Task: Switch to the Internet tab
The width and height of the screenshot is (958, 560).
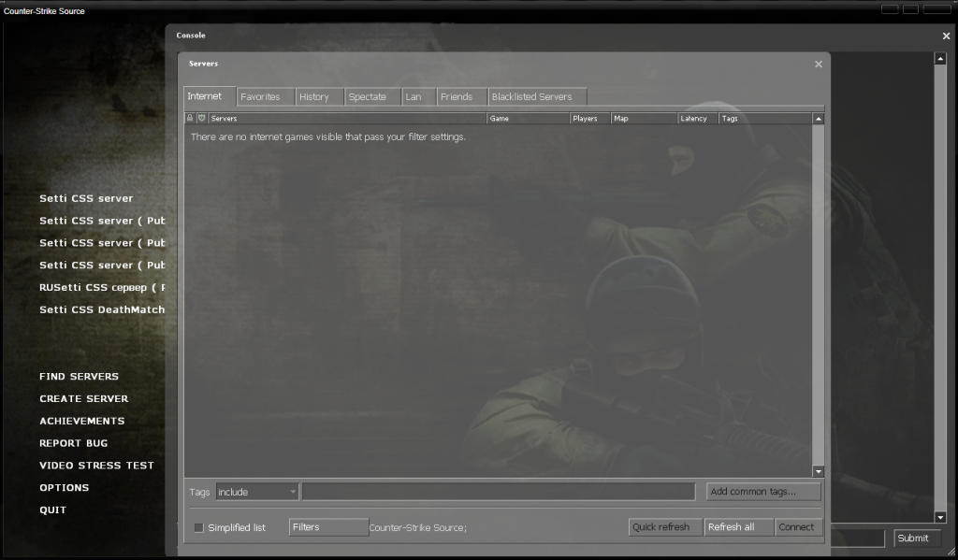Action: [x=210, y=96]
